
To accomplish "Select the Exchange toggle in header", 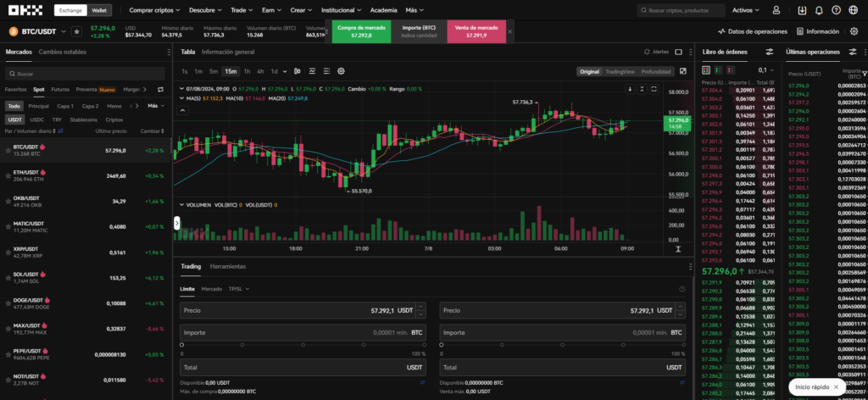I will point(71,10).
